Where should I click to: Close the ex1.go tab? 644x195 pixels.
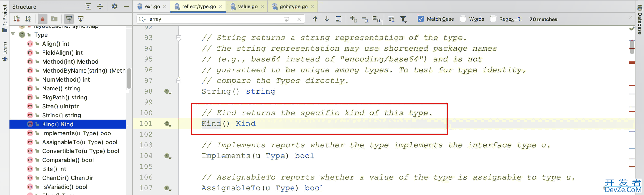pyautogui.click(x=165, y=6)
